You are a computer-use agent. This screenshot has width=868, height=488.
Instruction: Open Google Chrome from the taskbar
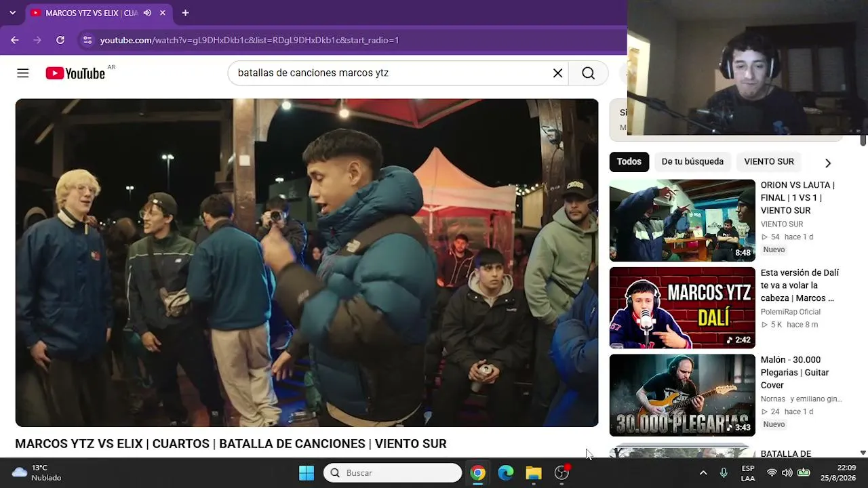(478, 473)
